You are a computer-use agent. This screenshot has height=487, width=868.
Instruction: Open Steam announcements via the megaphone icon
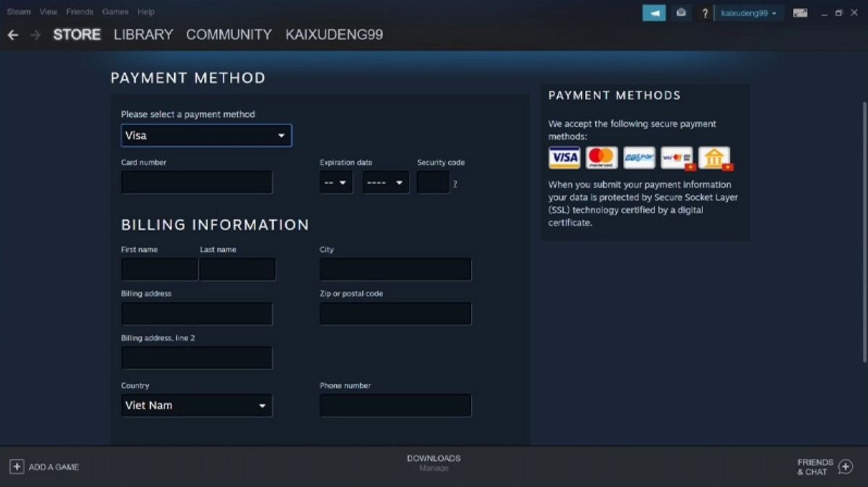point(652,12)
